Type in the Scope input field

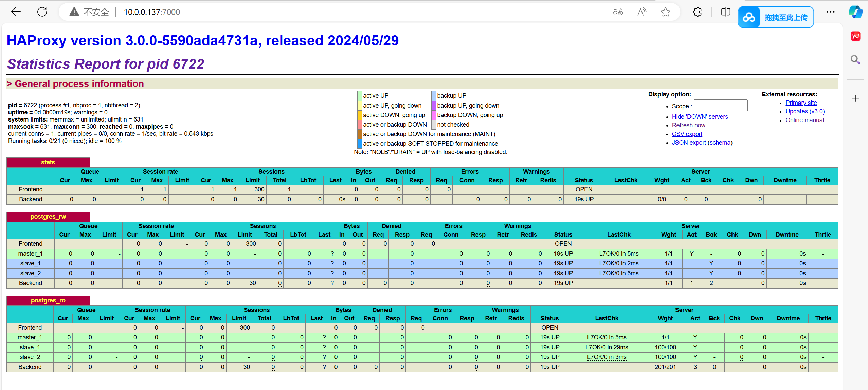(720, 106)
